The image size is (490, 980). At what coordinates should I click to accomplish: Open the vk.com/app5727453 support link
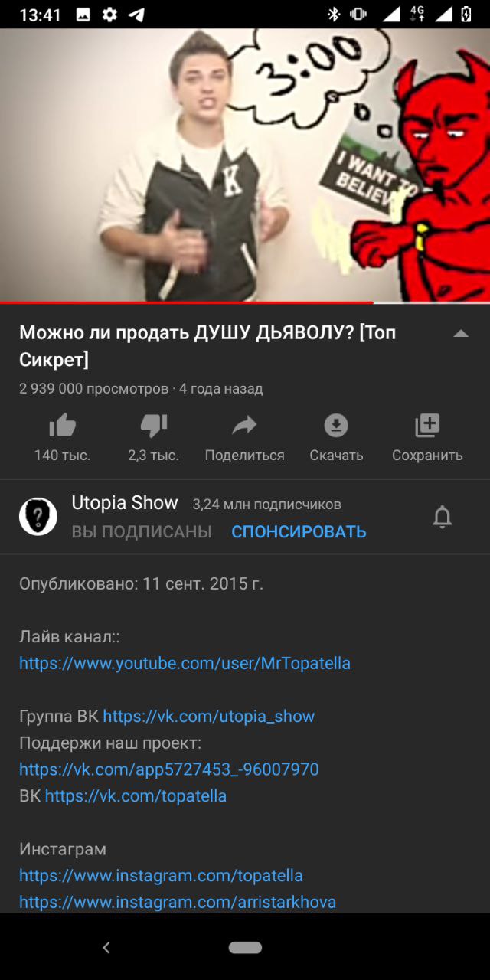168,769
